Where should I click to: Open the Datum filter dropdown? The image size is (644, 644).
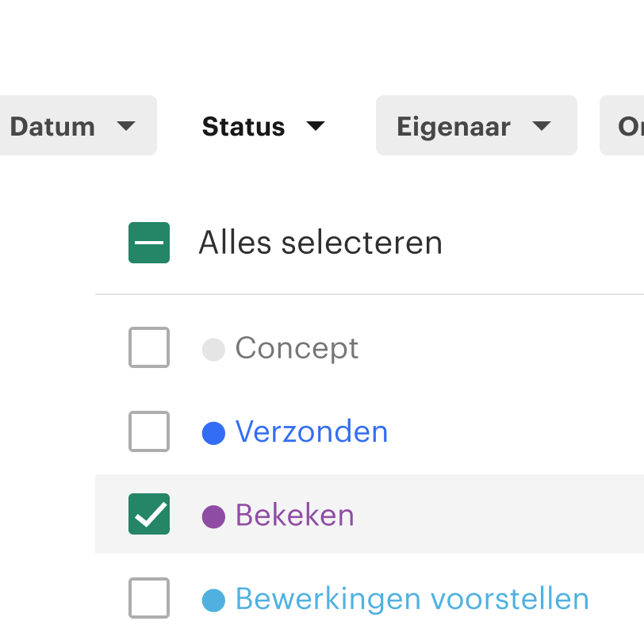[78, 125]
